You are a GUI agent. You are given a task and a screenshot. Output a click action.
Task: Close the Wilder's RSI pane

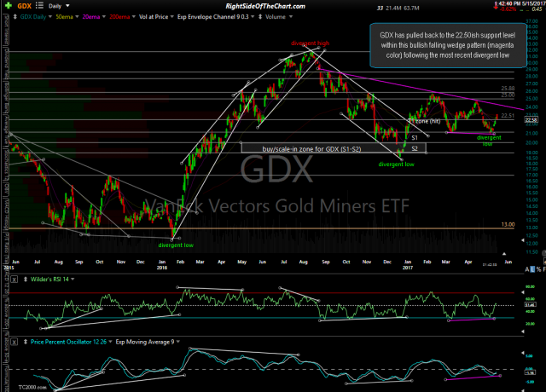pos(14,280)
